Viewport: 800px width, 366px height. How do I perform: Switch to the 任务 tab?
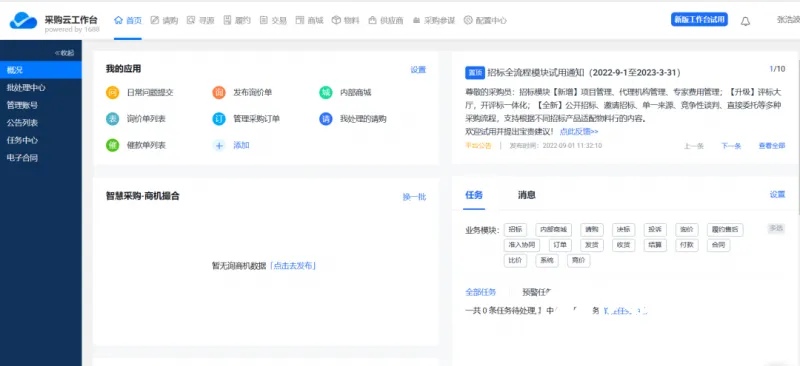pyautogui.click(x=474, y=195)
